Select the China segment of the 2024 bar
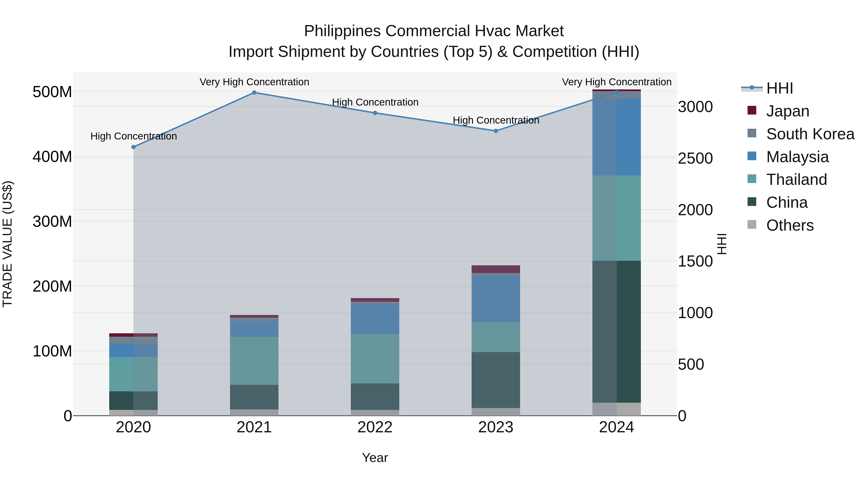The width and height of the screenshot is (868, 488). point(617,332)
